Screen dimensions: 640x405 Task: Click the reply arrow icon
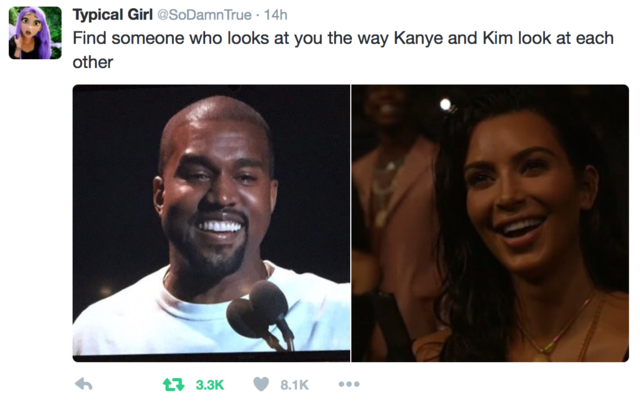pyautogui.click(x=84, y=384)
